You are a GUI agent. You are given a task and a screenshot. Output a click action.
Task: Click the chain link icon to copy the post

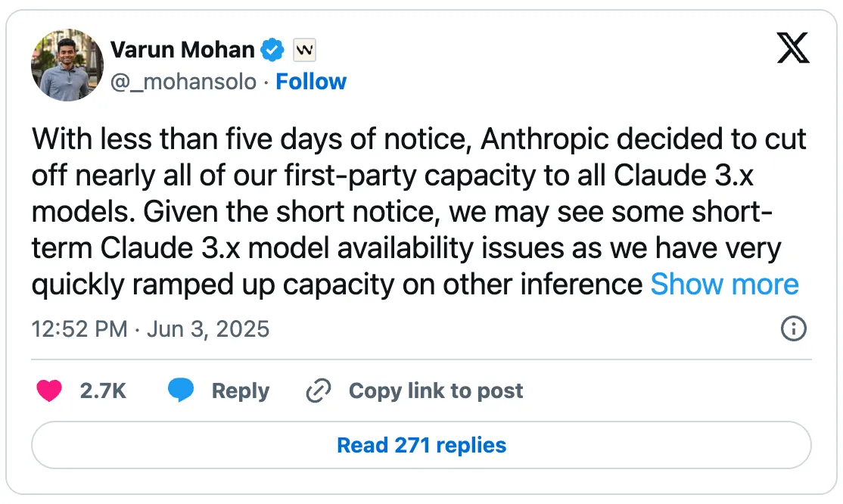click(318, 390)
